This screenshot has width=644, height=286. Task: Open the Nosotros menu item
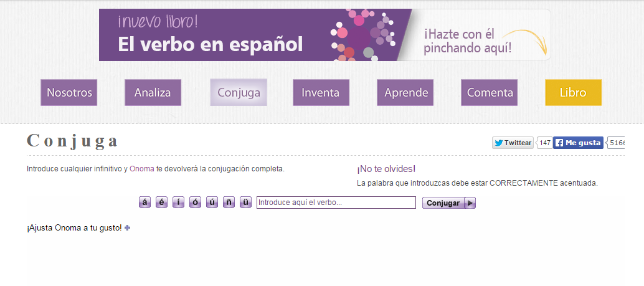point(69,92)
